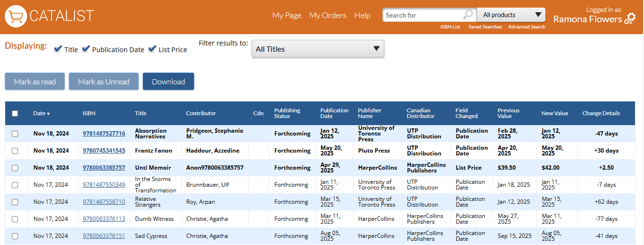Open ISBN link 9780063376113
Screen dimensions: 644x245
click(x=104, y=219)
